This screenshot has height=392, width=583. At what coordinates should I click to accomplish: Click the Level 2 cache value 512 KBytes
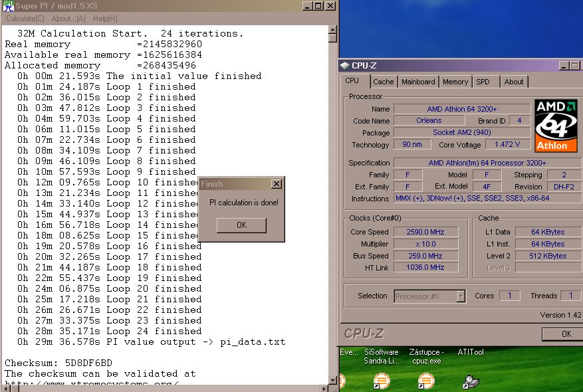pyautogui.click(x=548, y=256)
